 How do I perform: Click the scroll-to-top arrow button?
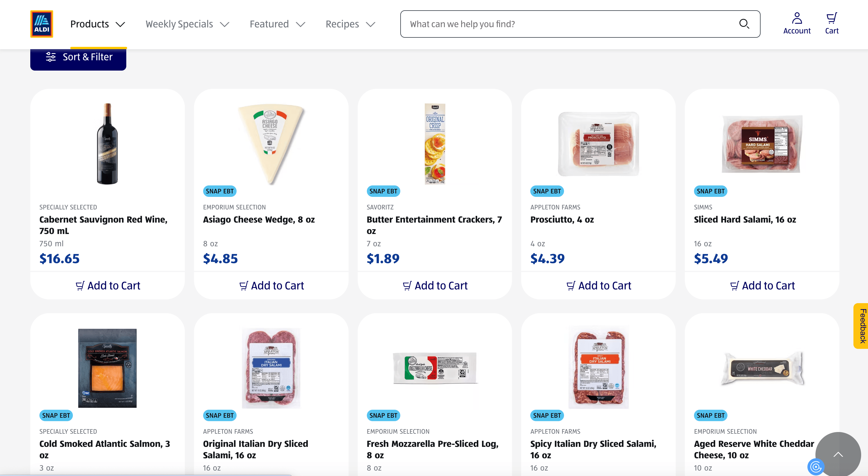tap(838, 454)
